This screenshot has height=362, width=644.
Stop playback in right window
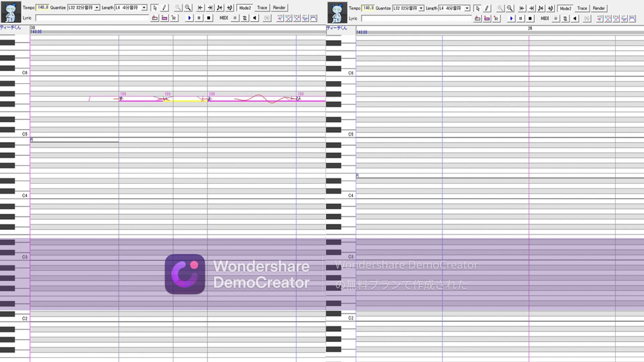[x=530, y=19]
